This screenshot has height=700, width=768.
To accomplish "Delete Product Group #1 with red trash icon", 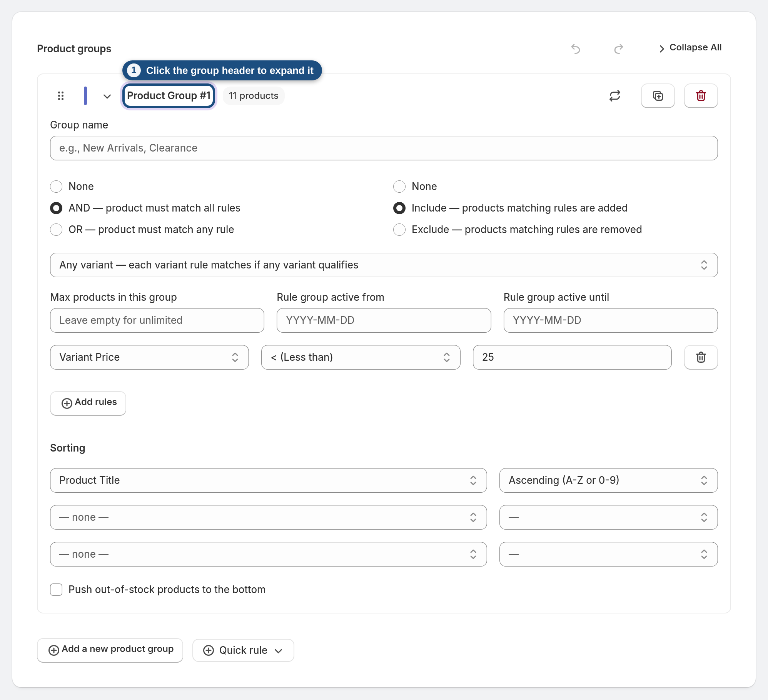I will 701,96.
